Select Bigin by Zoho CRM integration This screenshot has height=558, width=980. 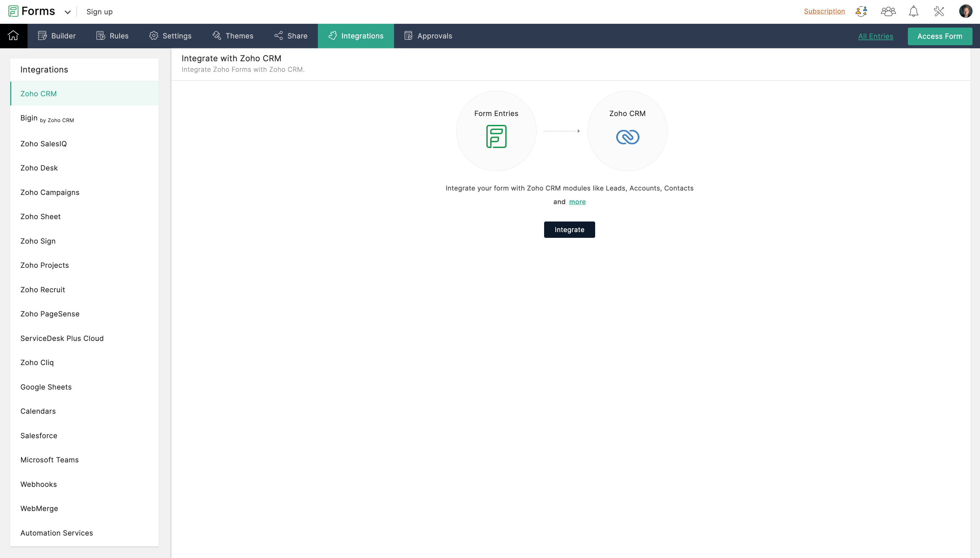[x=84, y=118]
